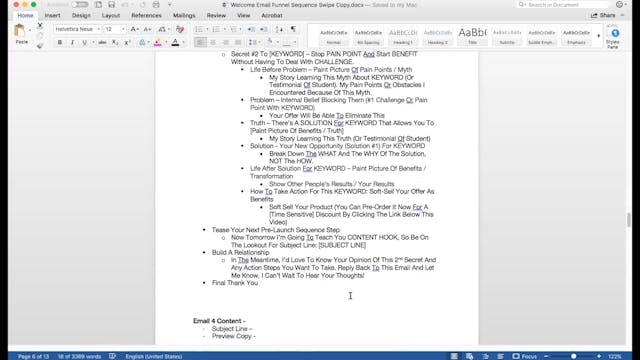Increase font size with the larger A icon
Viewport: 640px width, 360px height.
[x=134, y=29]
